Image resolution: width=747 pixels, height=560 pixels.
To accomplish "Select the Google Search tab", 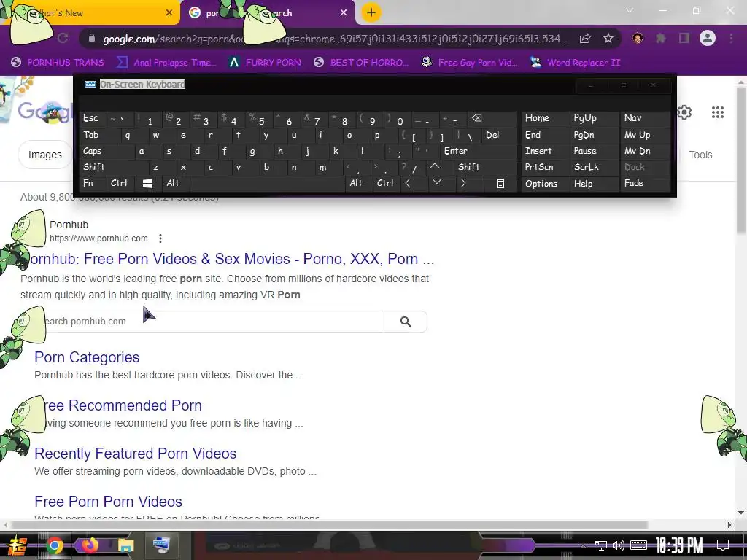I will [x=268, y=13].
